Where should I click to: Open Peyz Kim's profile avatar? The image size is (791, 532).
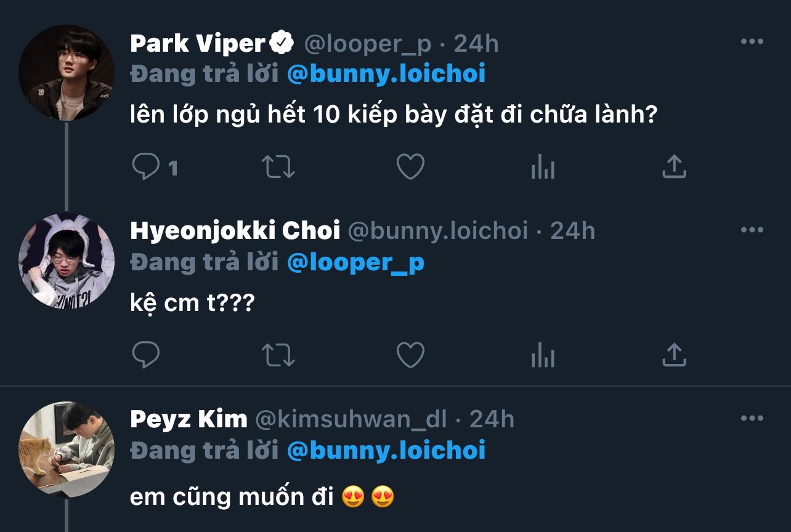point(67,449)
